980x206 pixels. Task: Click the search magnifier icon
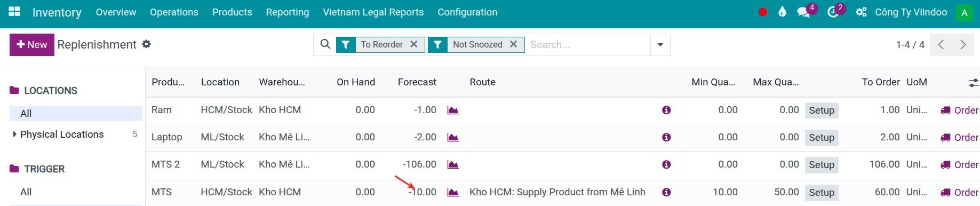tap(325, 44)
